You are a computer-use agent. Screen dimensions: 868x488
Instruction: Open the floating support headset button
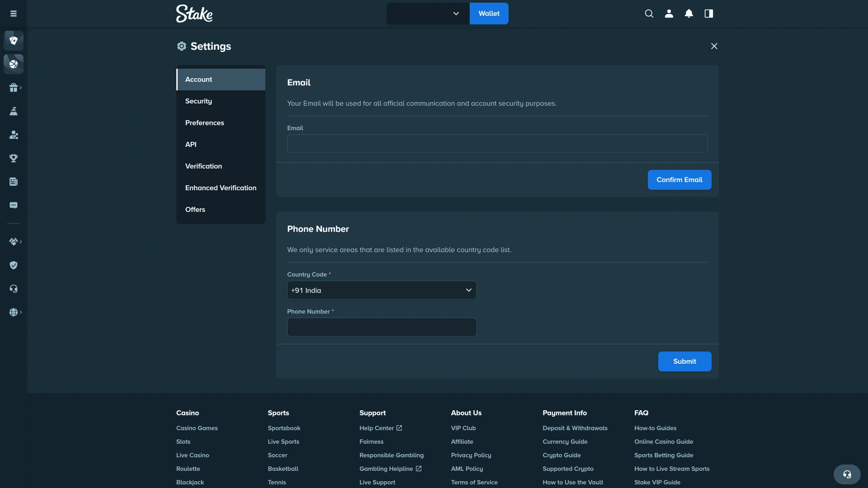(847, 474)
